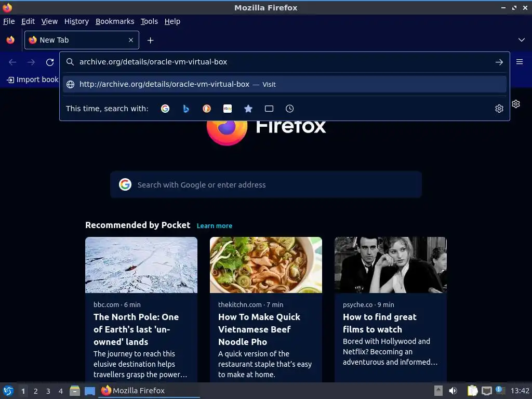Open the Edit menu
This screenshot has height=399, width=532.
point(28,21)
